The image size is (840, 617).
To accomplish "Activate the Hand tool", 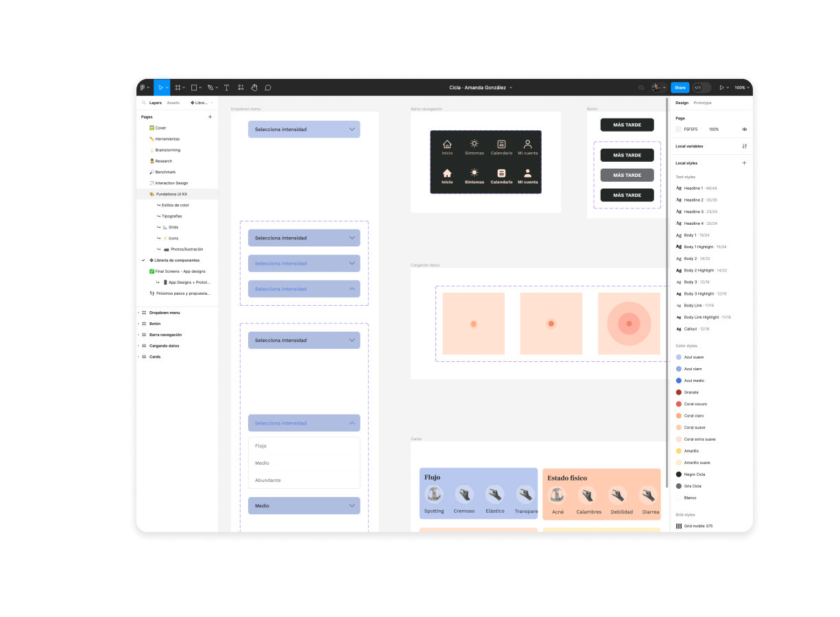I will (254, 88).
